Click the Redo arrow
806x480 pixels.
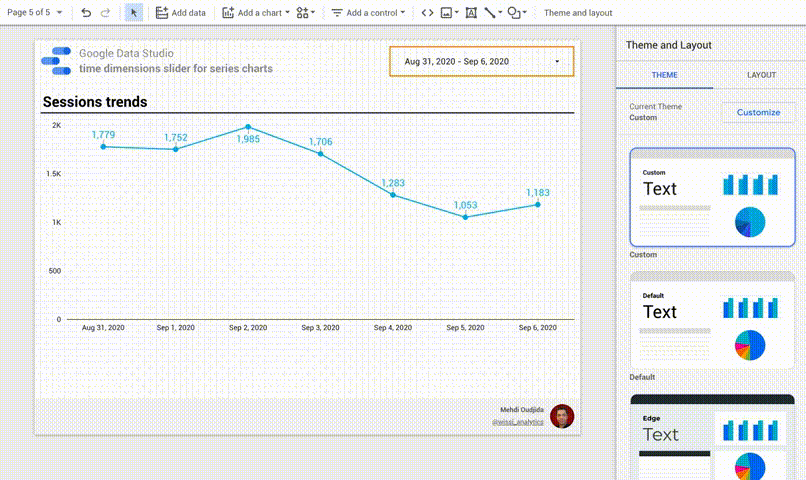pyautogui.click(x=105, y=13)
